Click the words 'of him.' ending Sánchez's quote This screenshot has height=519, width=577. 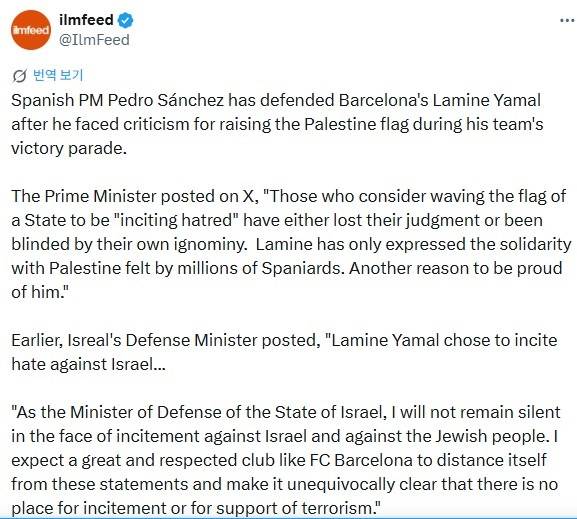(39, 292)
